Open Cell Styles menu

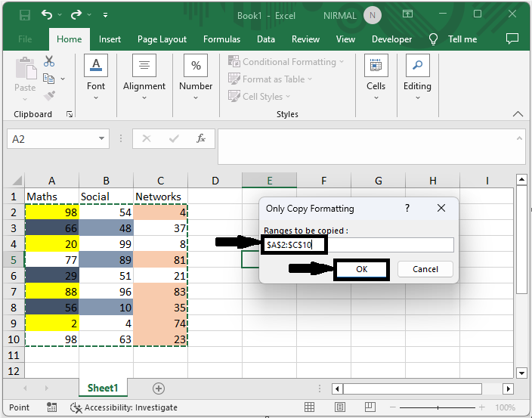259,96
